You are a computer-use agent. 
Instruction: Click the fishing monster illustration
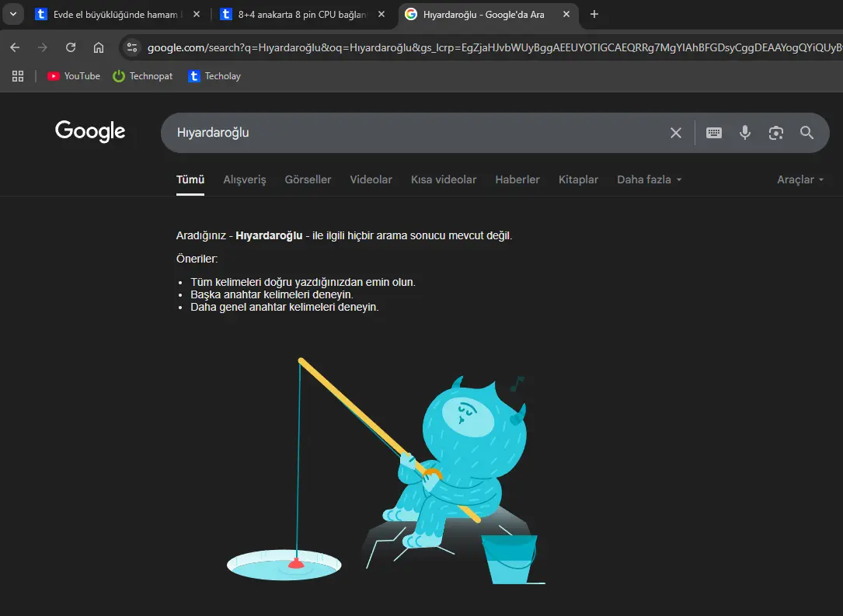[386, 471]
